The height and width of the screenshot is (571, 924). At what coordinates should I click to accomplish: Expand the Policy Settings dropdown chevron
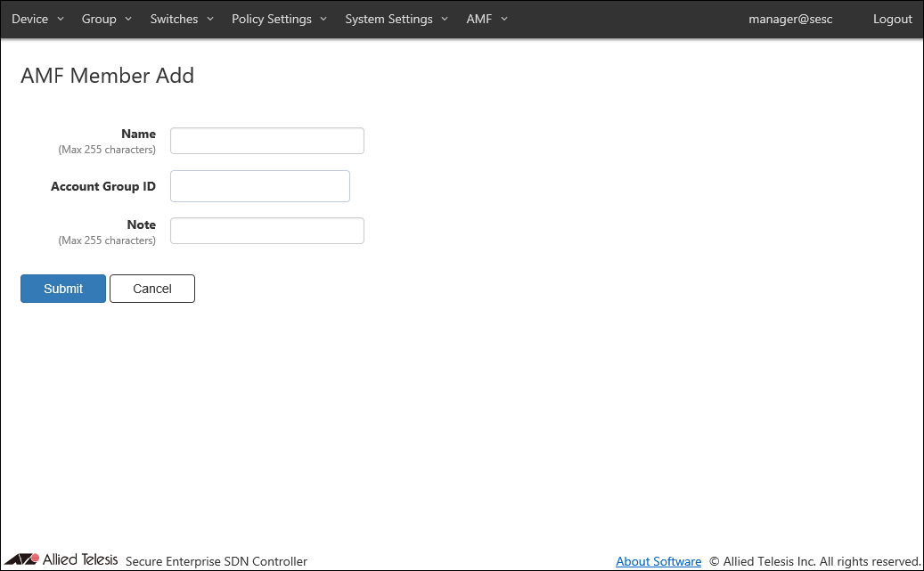[x=323, y=19]
